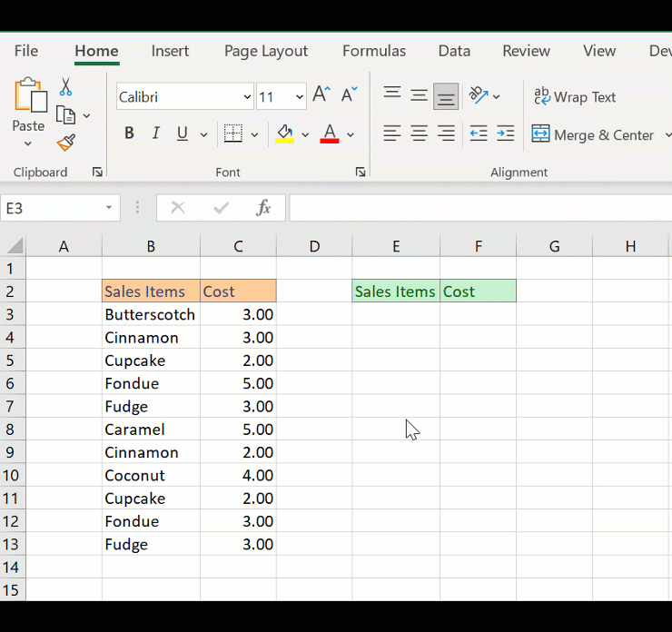Click the Paste clipboard icon
The height and width of the screenshot is (632, 672).
(31, 95)
